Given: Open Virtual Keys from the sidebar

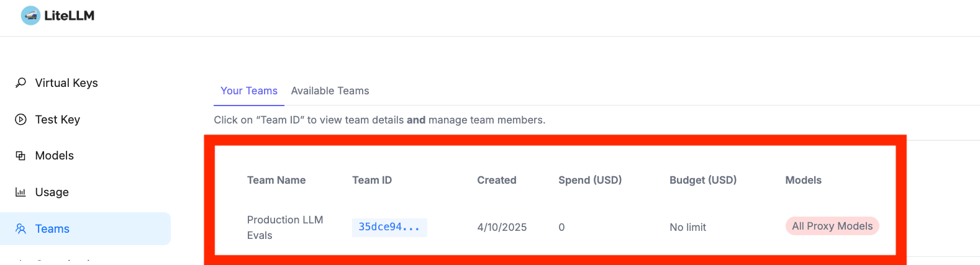Looking at the screenshot, I should (66, 83).
